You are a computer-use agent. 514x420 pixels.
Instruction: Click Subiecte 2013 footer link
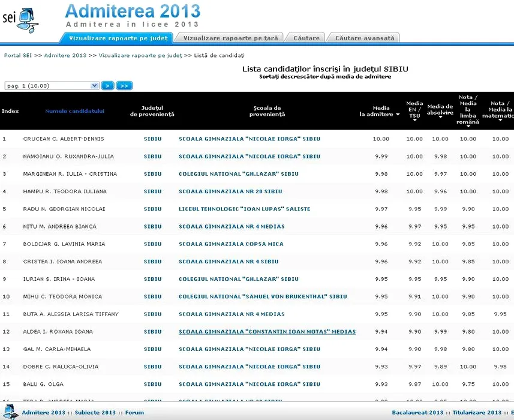tap(99, 413)
